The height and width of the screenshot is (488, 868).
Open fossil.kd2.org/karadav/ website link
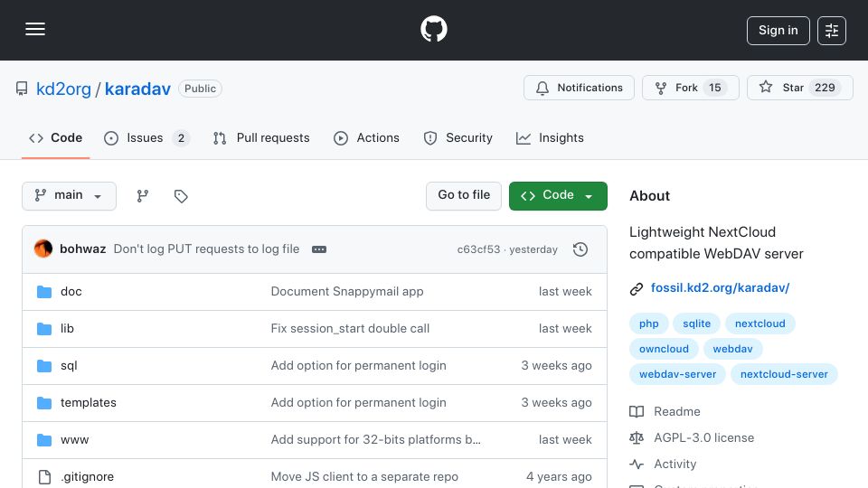click(720, 287)
